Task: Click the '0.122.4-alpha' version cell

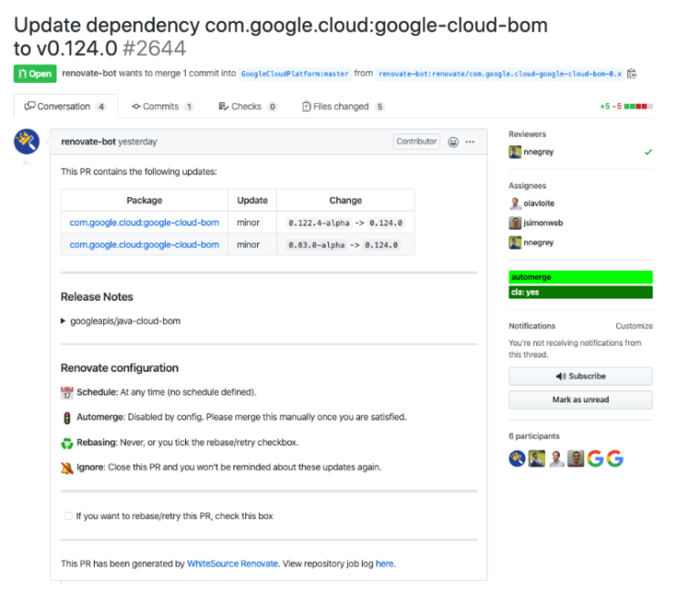Action: pyautogui.click(x=319, y=223)
